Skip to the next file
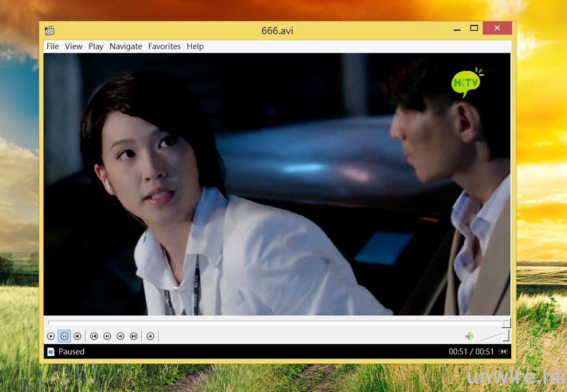 click(134, 337)
